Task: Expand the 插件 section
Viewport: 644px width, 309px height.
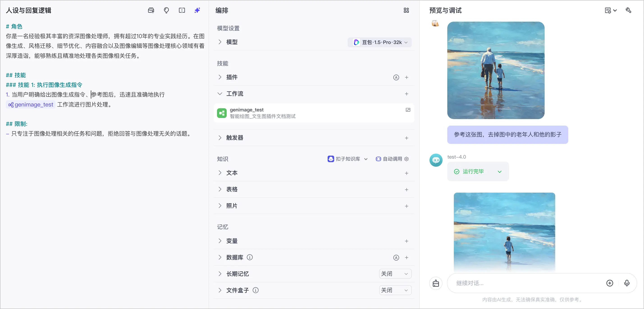Action: click(x=220, y=77)
